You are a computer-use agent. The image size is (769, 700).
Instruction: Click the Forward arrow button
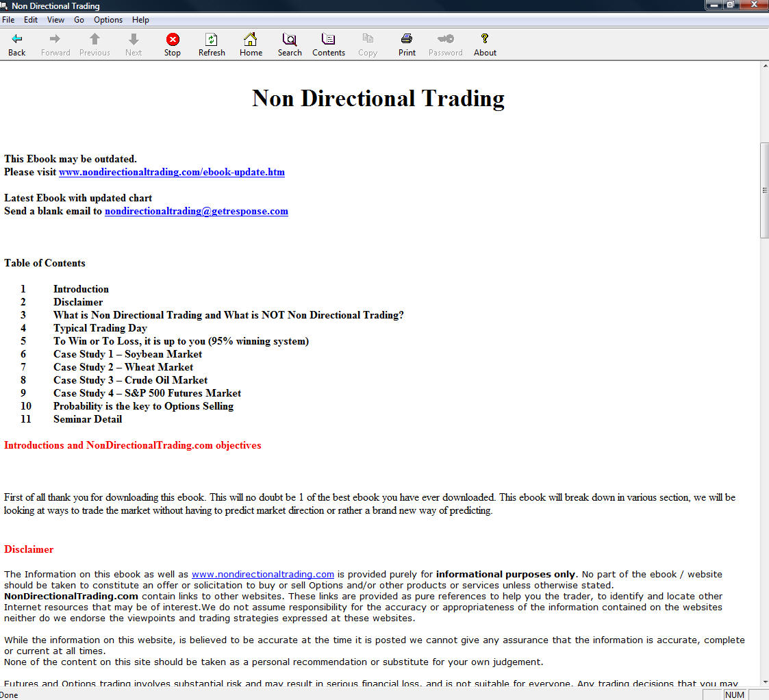click(55, 45)
